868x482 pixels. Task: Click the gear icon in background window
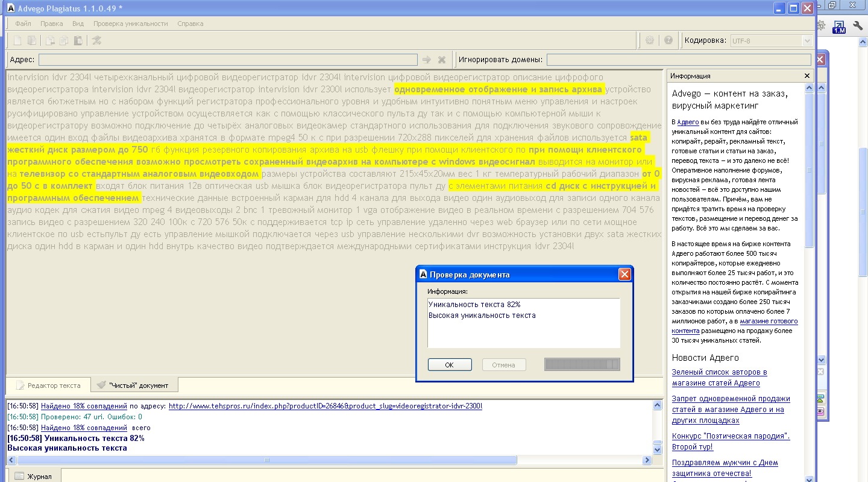point(821,27)
